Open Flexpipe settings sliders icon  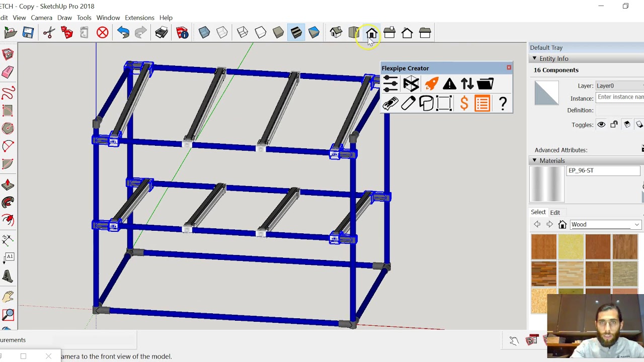click(x=390, y=84)
